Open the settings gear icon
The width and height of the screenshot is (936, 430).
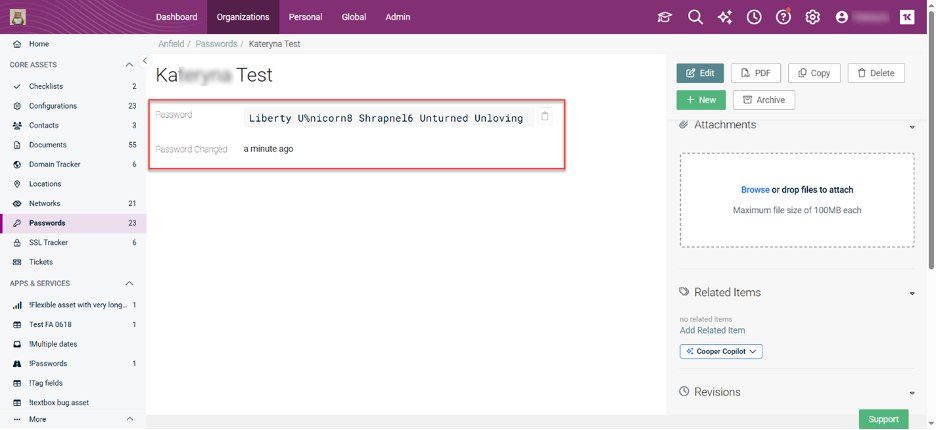(813, 17)
